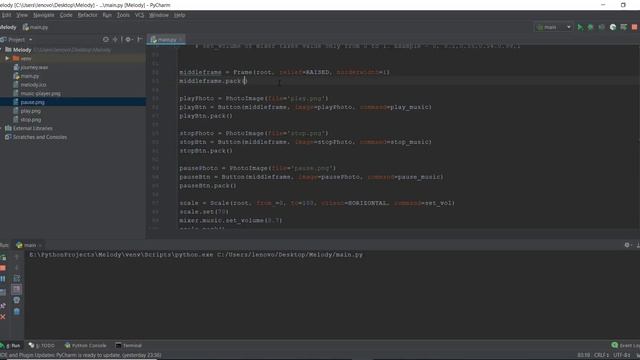640x360 pixels.
Task: Expand the venv folder
Action: 7,58
